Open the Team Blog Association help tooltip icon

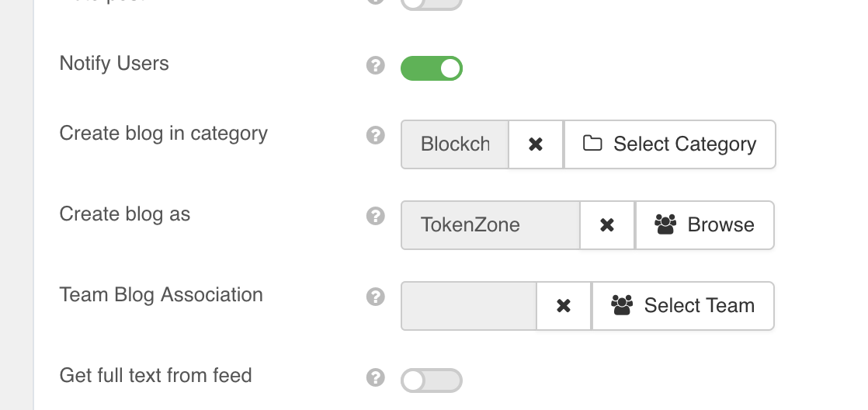[376, 297]
